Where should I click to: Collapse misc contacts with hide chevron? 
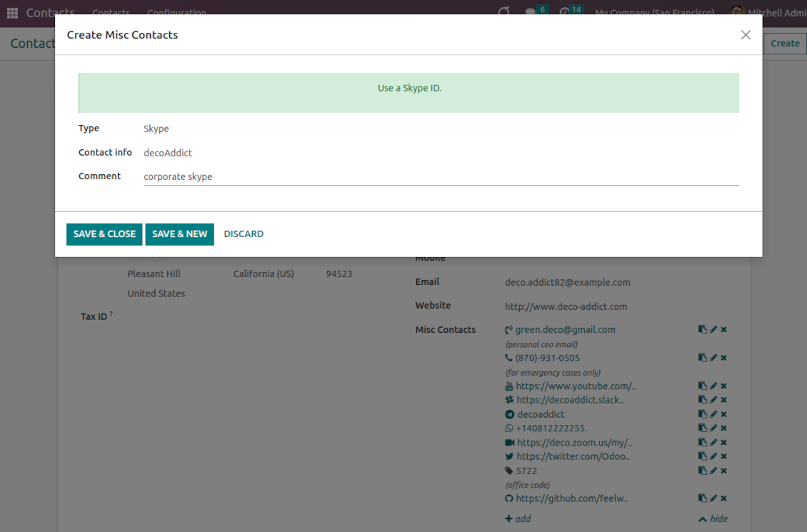713,519
